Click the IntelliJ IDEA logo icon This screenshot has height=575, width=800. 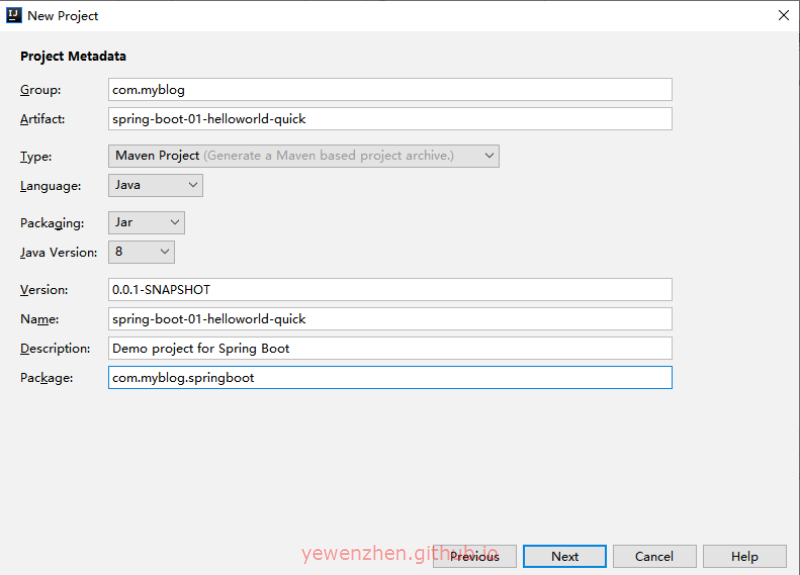pyautogui.click(x=14, y=15)
